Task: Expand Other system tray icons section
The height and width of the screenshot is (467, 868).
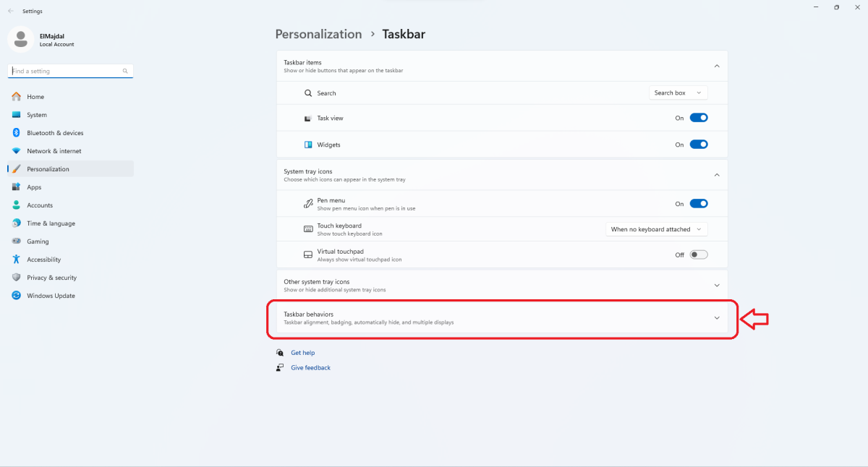Action: tap(716, 285)
